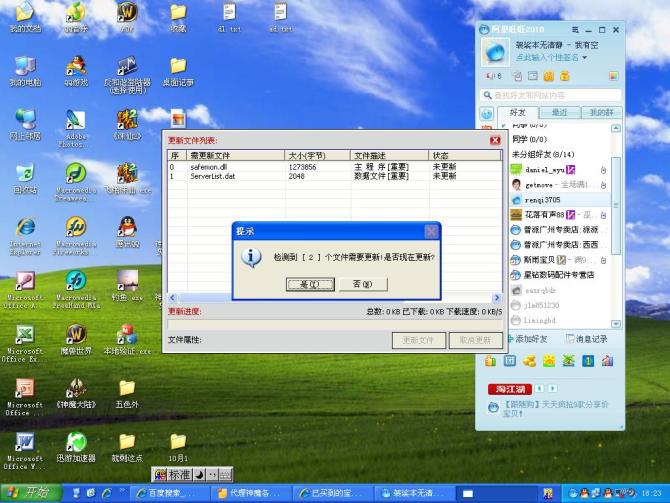Switch to 百度搜索 taskbar window
670x503 pixels.
click(x=168, y=494)
